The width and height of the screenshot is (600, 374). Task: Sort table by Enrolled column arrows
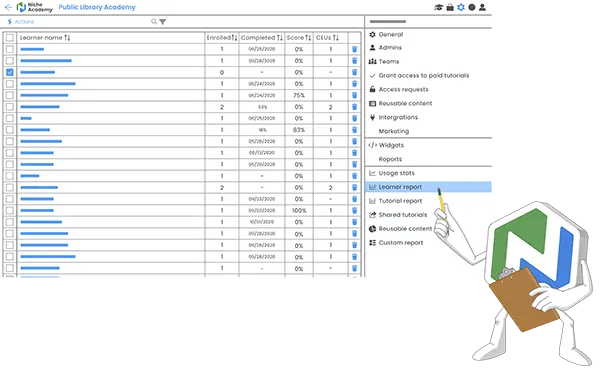pyautogui.click(x=234, y=38)
